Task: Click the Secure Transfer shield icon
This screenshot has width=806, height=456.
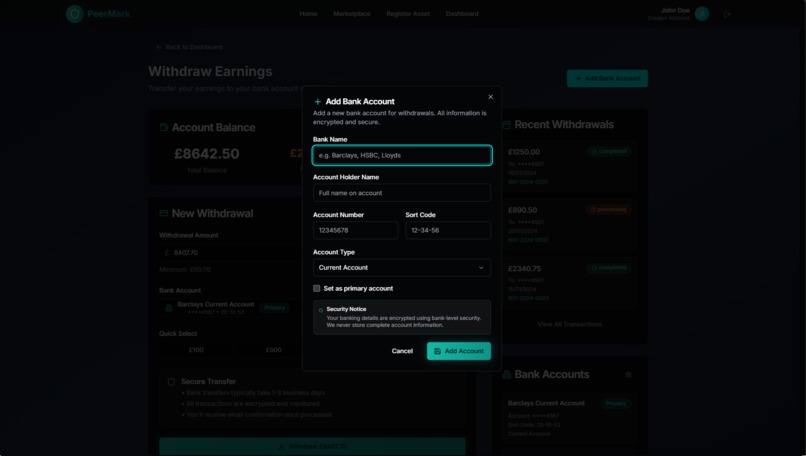Action: (171, 382)
